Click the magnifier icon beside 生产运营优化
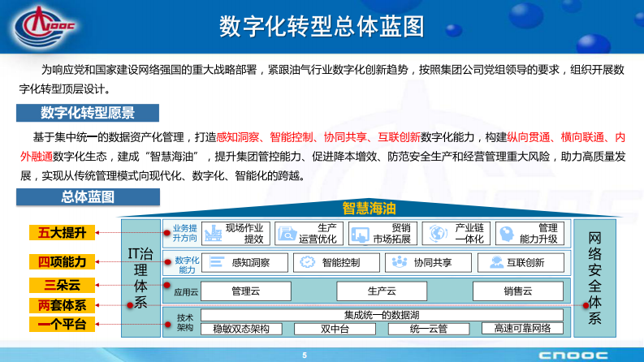This screenshot has height=362, width=644. tap(287, 234)
